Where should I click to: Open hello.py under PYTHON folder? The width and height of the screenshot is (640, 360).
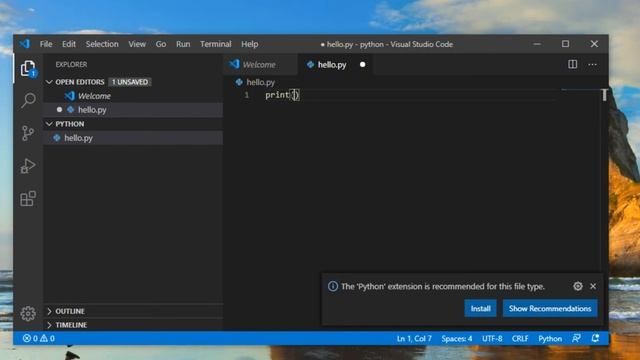pyautogui.click(x=133, y=138)
